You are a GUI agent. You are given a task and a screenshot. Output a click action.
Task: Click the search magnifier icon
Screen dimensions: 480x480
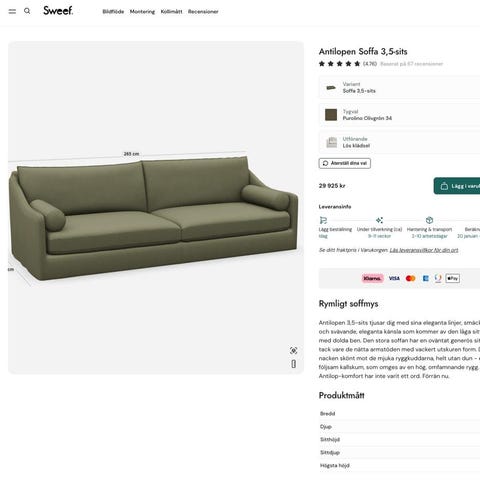[27, 11]
